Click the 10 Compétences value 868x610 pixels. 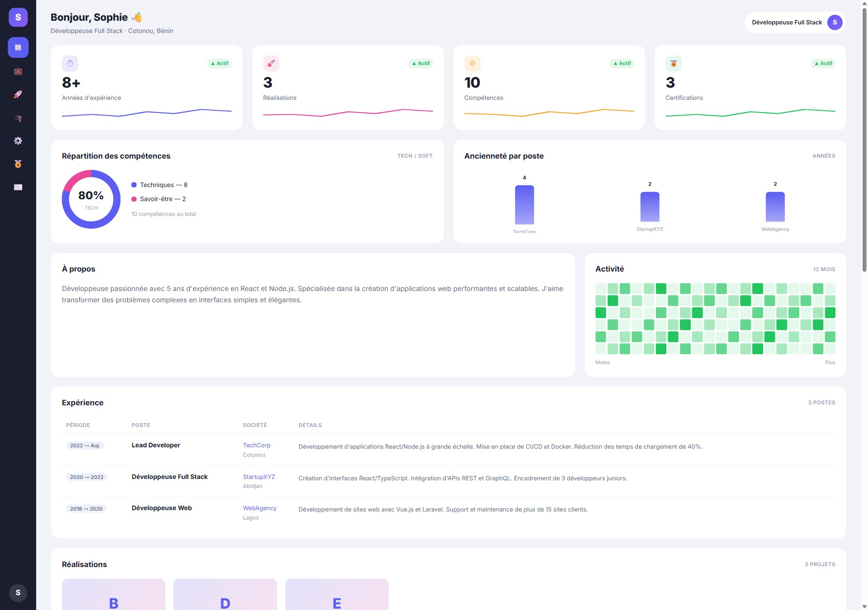pyautogui.click(x=472, y=83)
